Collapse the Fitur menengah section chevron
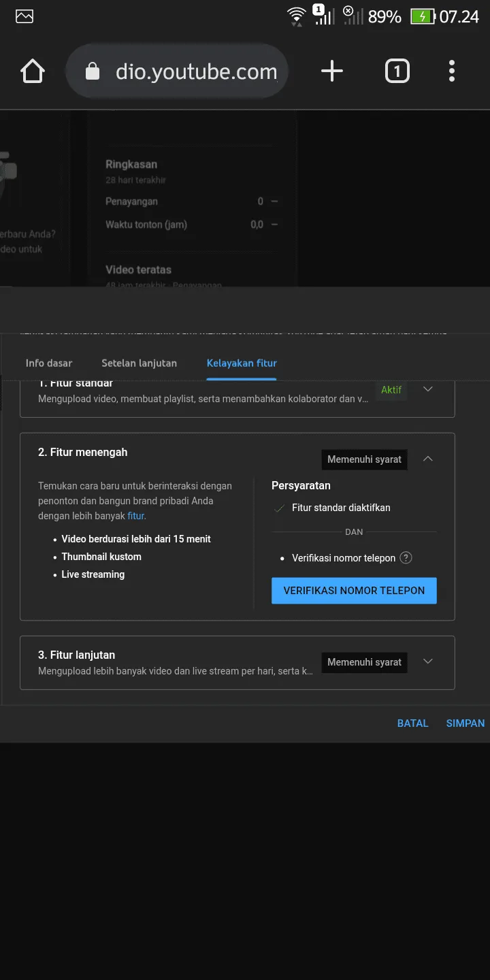Viewport: 490px width, 980px height. tap(428, 459)
